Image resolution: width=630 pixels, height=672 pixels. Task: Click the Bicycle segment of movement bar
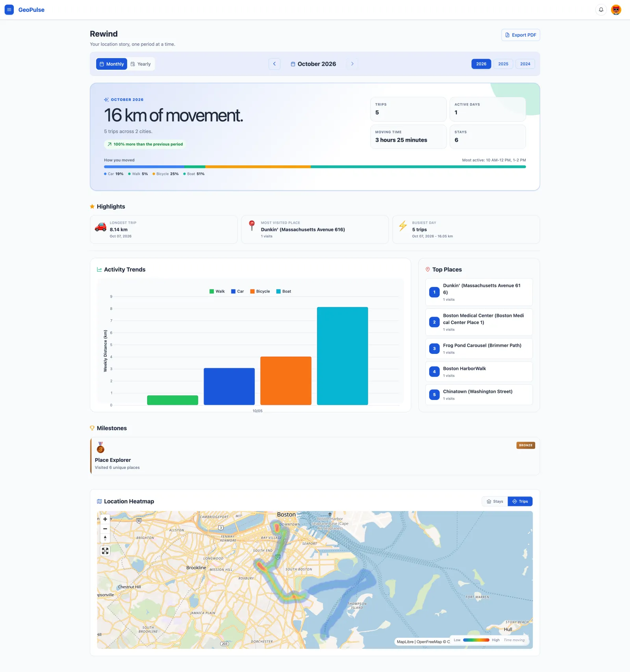(x=258, y=167)
